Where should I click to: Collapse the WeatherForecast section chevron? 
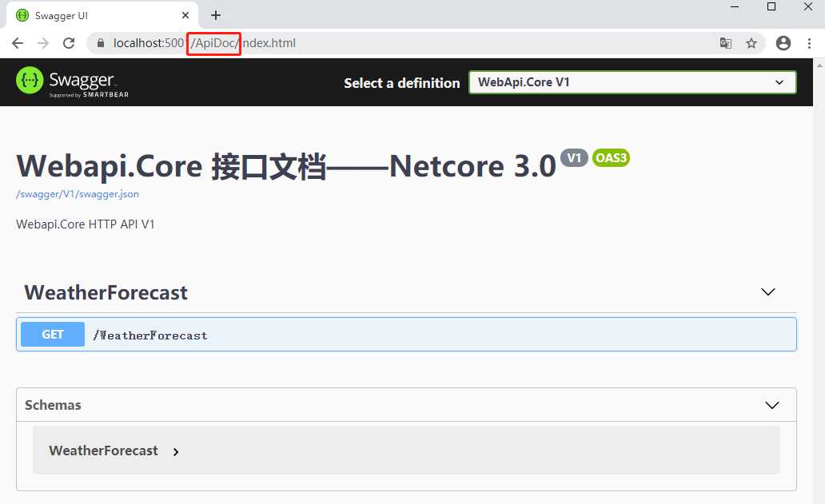click(768, 292)
